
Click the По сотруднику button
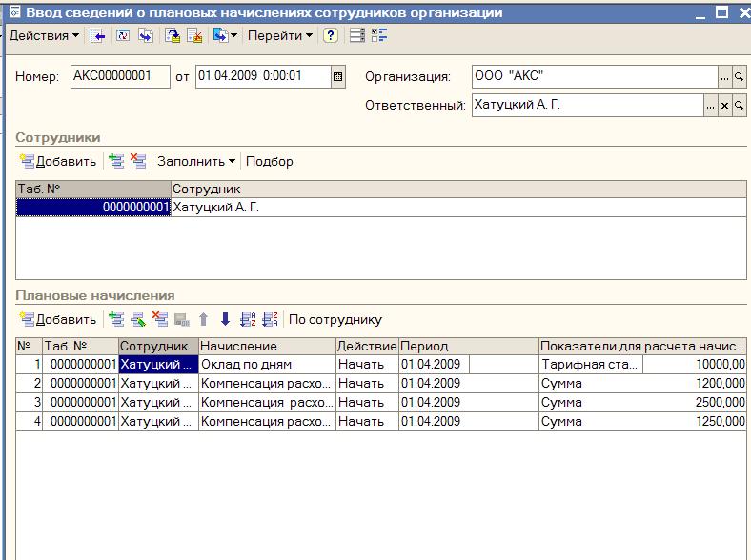tap(335, 319)
